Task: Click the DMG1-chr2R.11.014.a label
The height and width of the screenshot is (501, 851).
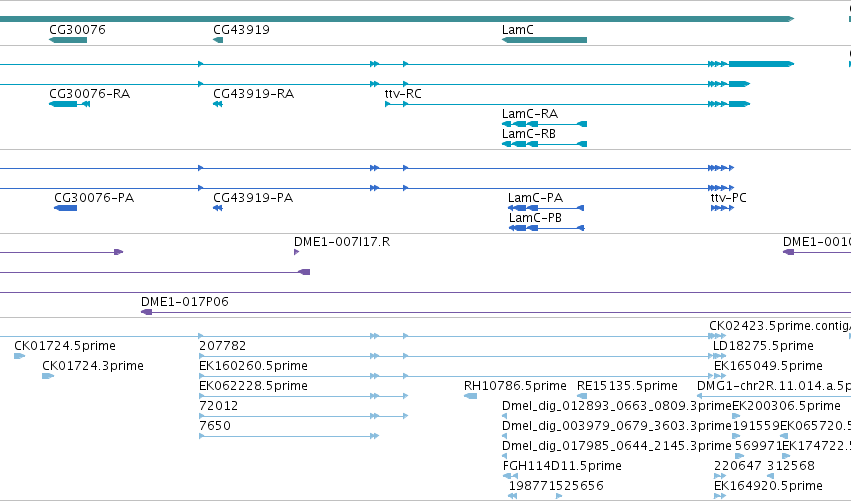Action: [774, 386]
